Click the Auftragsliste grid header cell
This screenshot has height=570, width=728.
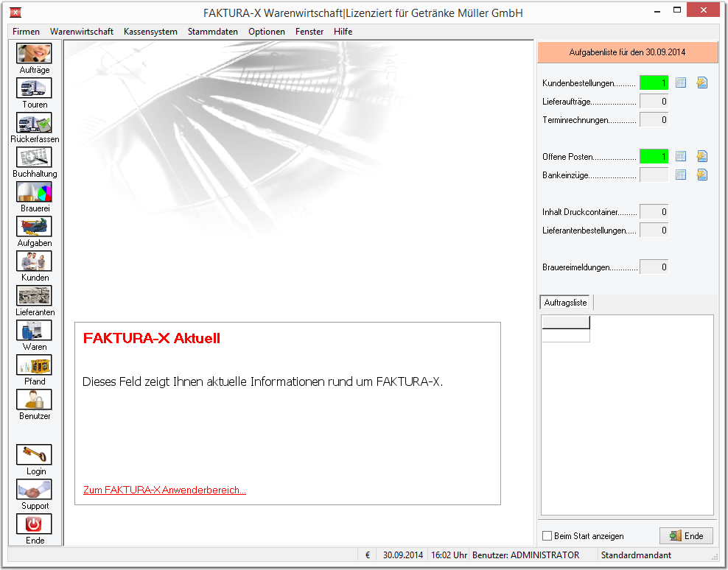click(565, 322)
